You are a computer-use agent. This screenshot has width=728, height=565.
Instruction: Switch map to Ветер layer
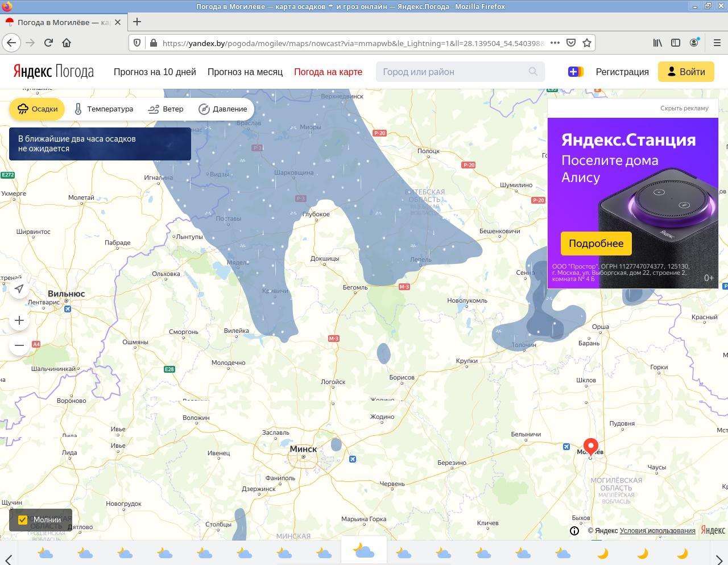(166, 109)
